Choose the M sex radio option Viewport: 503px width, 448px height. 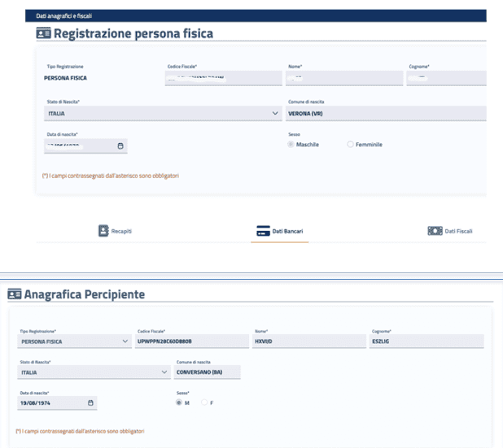tap(179, 402)
